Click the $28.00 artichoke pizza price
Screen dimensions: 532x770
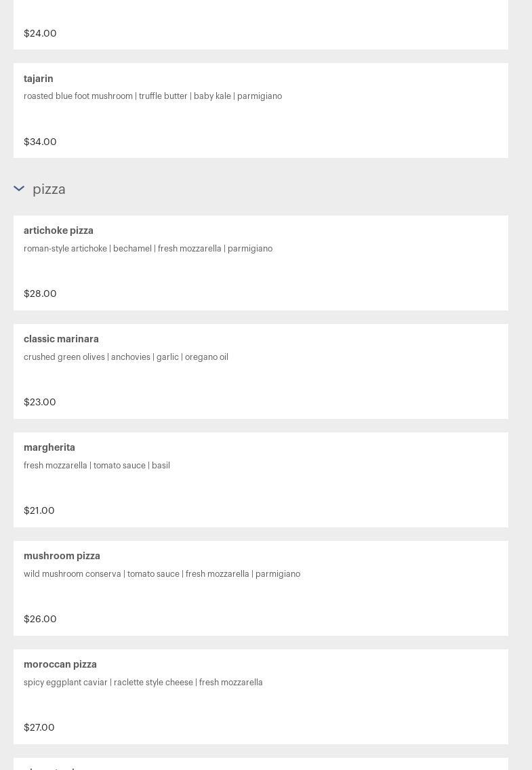pos(40,293)
